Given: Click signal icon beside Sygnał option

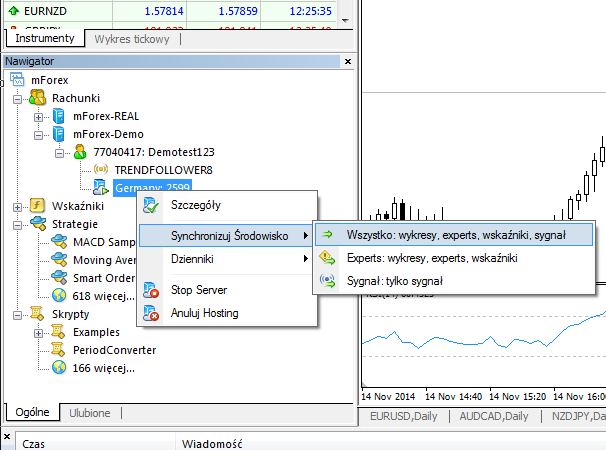Looking at the screenshot, I should [x=327, y=280].
